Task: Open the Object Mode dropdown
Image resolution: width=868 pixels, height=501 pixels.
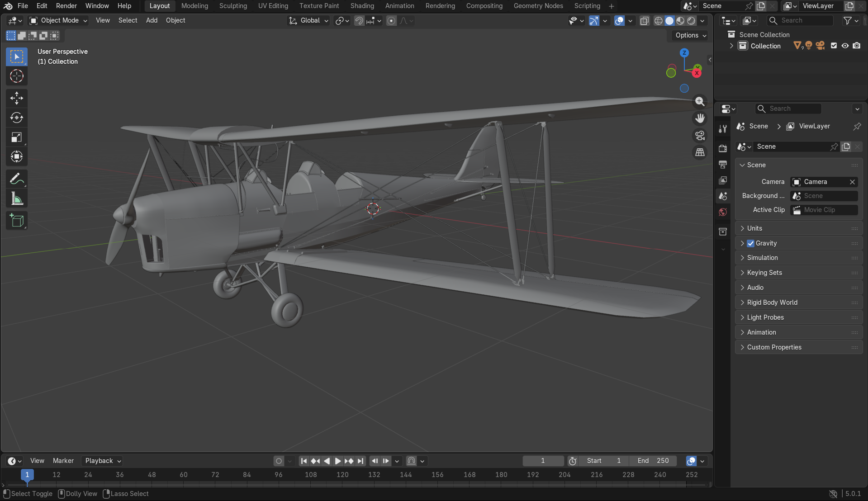Action: pyautogui.click(x=58, y=20)
